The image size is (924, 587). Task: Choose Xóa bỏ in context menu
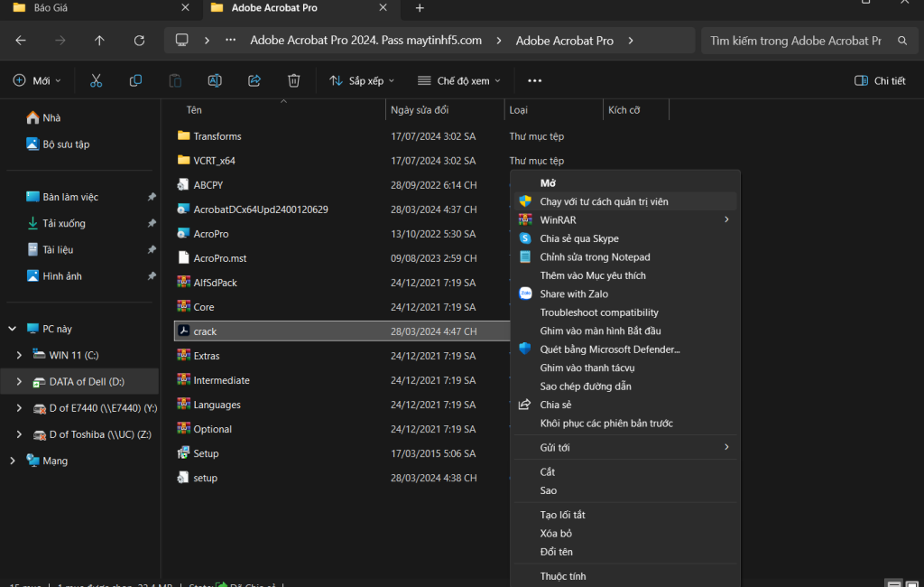pyautogui.click(x=625, y=534)
